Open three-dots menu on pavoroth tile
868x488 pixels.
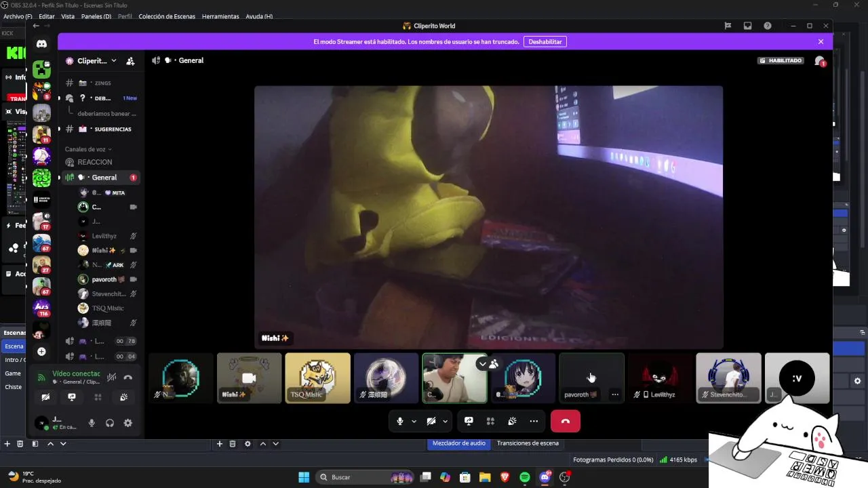click(614, 394)
